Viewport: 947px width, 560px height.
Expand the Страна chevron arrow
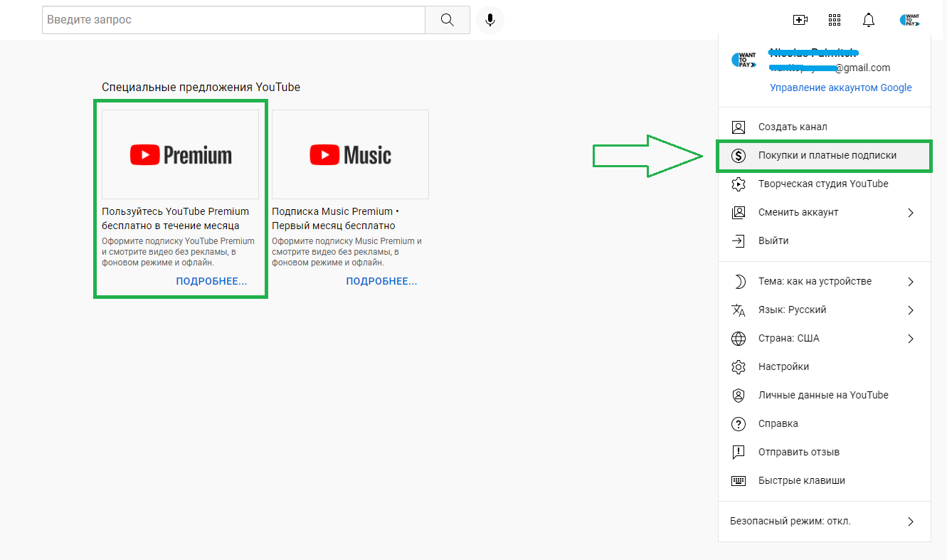point(911,338)
